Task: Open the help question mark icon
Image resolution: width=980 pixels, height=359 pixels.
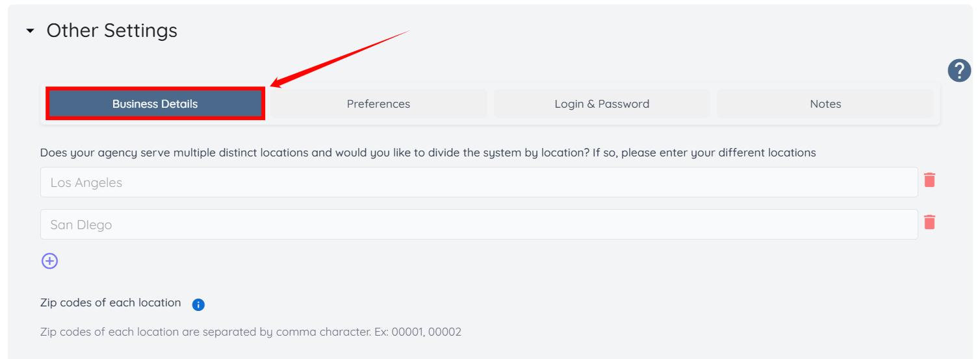Action: tap(959, 70)
